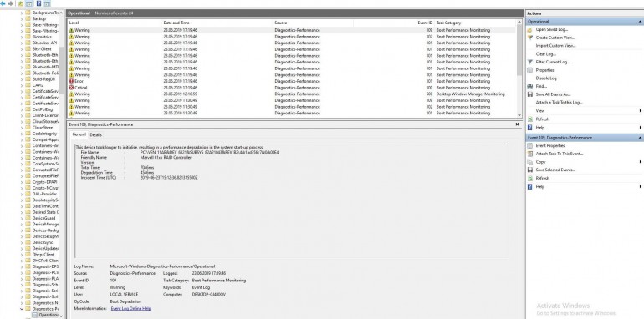Select the Client-Licensing tree item
This screenshot has height=319, width=644.
click(x=45, y=115)
